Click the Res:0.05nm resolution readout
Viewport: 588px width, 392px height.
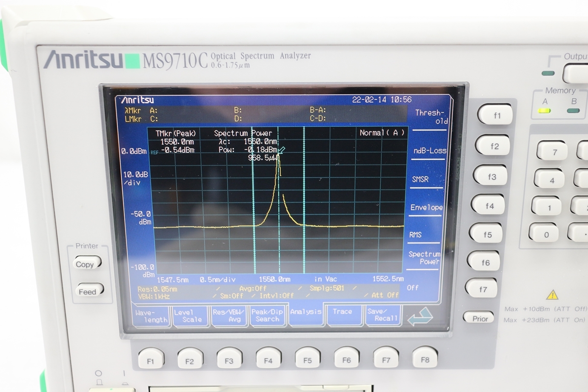tap(157, 289)
